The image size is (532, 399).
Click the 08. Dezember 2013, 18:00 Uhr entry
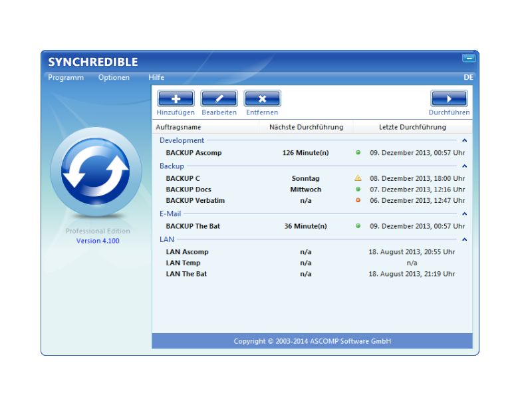[418, 178]
